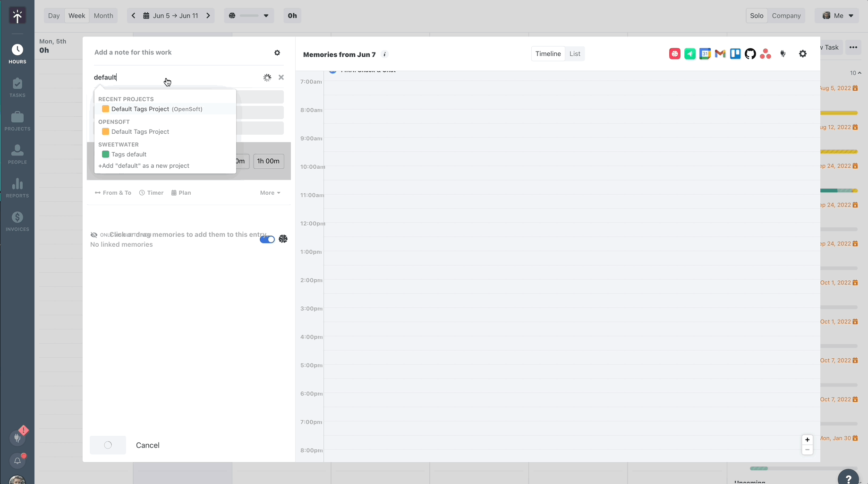The height and width of the screenshot is (484, 868).
Task: Open the Me account dropdown
Action: 837,15
